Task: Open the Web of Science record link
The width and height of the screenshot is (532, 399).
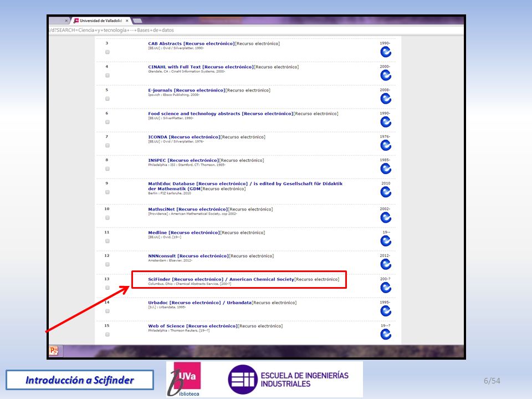Action: [192, 326]
